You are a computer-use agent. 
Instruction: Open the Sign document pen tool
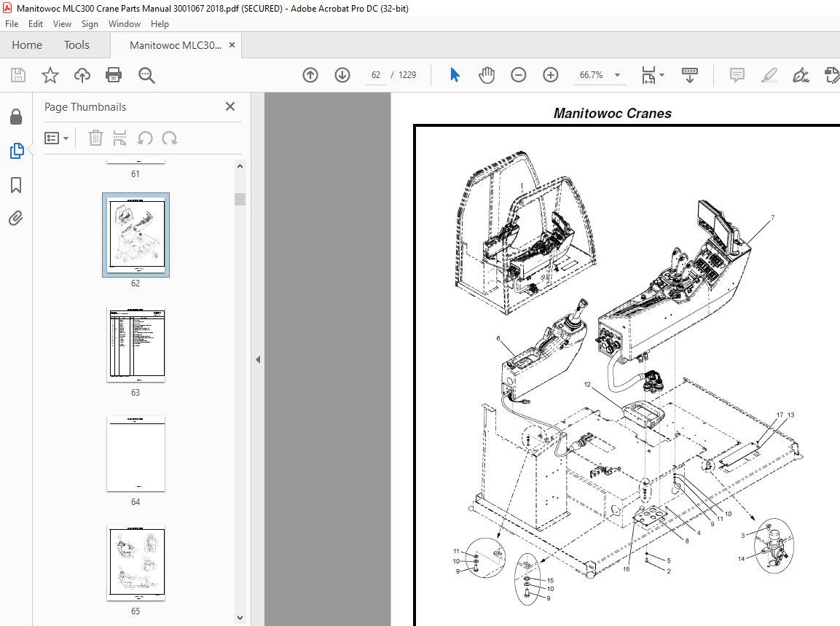click(x=801, y=75)
